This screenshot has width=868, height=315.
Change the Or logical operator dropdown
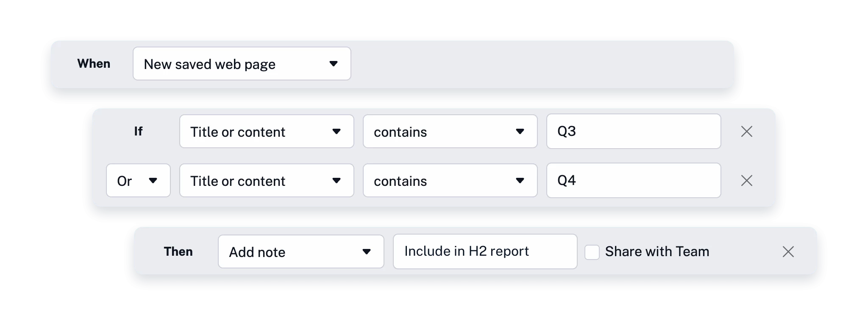pyautogui.click(x=138, y=181)
